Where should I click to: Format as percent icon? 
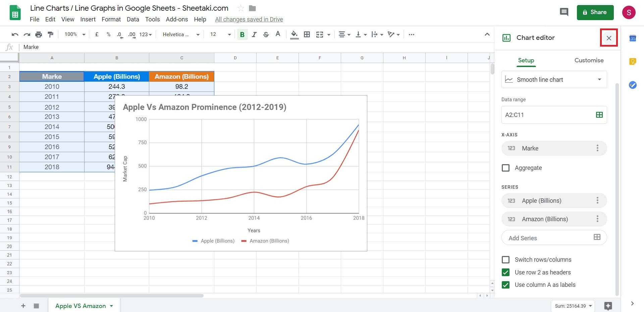point(108,35)
